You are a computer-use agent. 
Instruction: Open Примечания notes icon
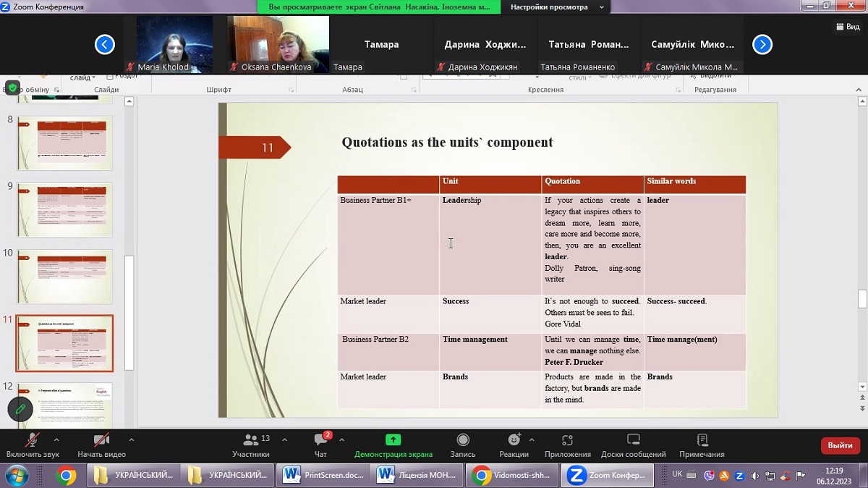point(702,440)
